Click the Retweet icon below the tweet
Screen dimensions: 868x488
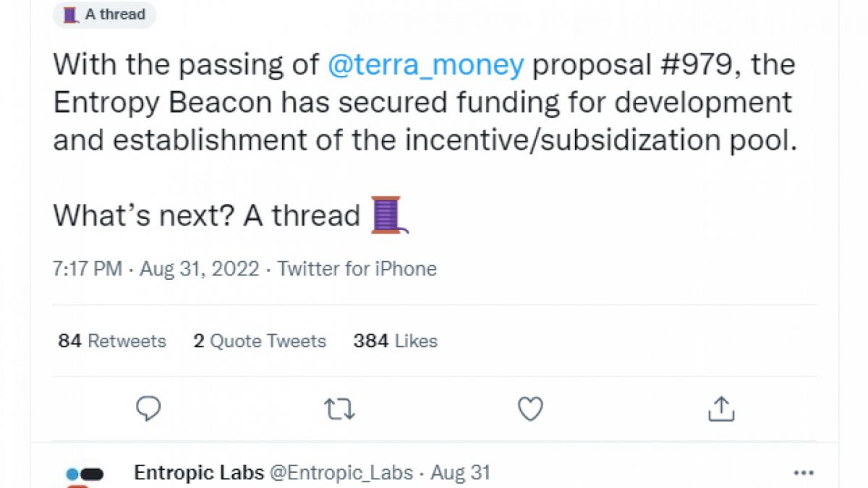[x=339, y=408]
